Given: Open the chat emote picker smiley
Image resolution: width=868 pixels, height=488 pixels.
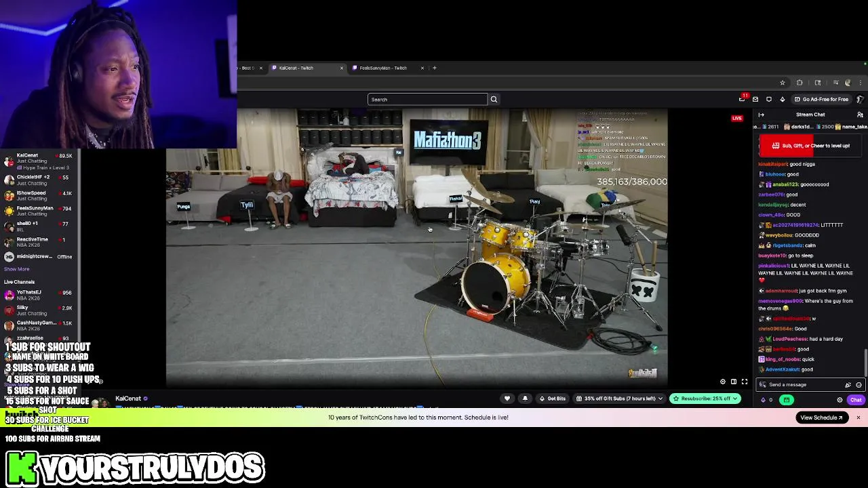Looking at the screenshot, I should click(x=859, y=385).
